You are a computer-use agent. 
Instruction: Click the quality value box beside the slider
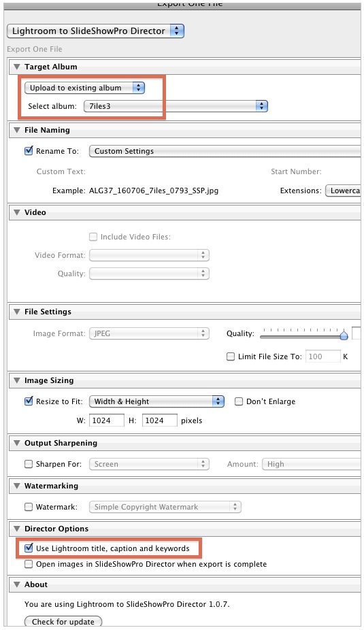click(357, 333)
